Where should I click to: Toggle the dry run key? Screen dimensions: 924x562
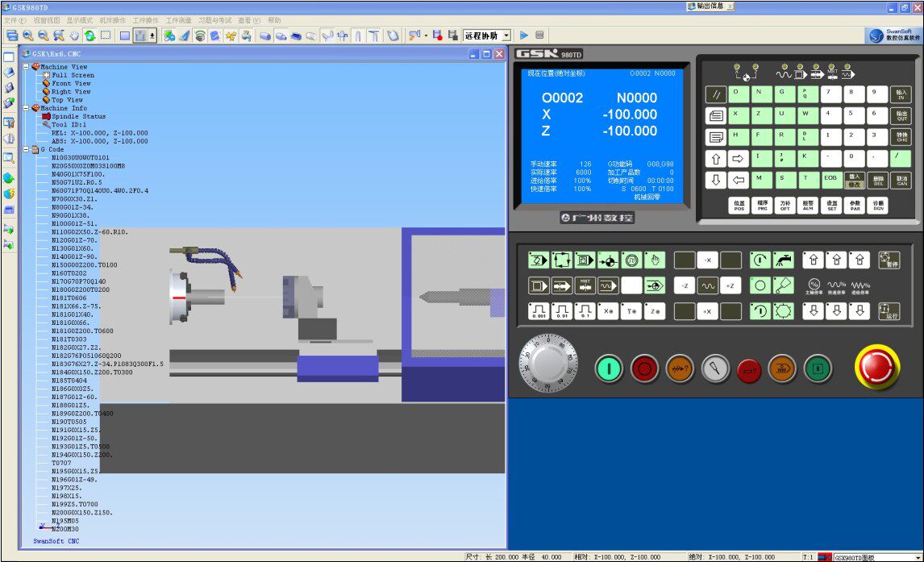pyautogui.click(x=608, y=285)
